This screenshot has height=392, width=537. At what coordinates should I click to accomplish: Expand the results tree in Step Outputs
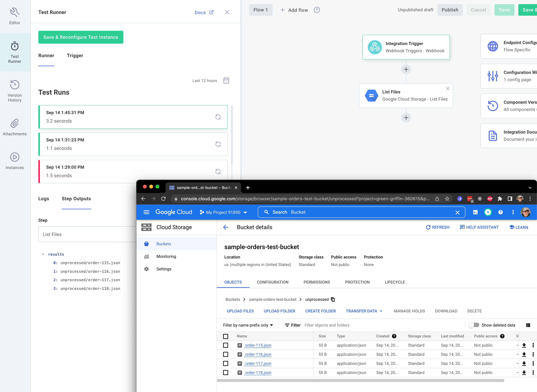[43, 254]
